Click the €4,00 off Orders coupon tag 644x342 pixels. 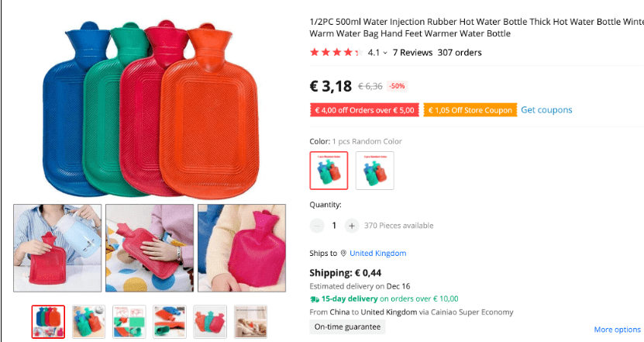(365, 110)
